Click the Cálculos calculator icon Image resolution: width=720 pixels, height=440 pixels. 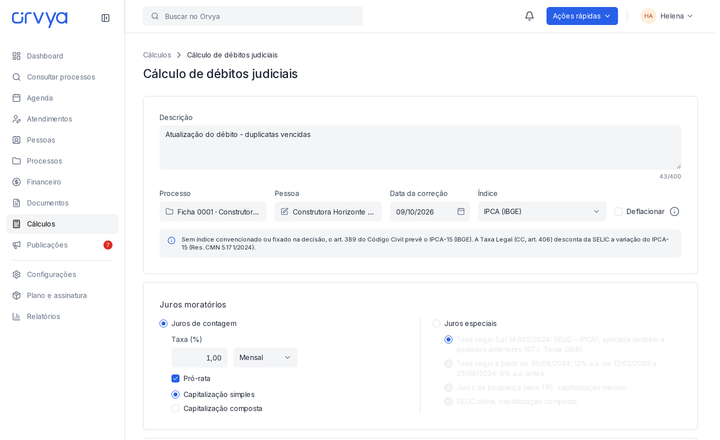click(17, 224)
